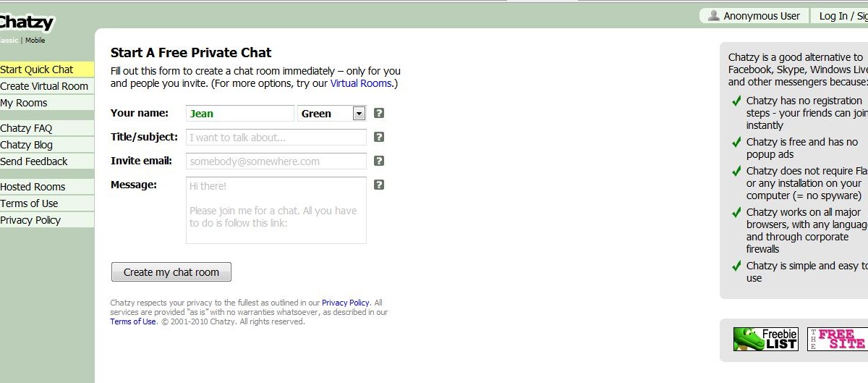
Task: Open The Free Site badge
Action: click(837, 339)
